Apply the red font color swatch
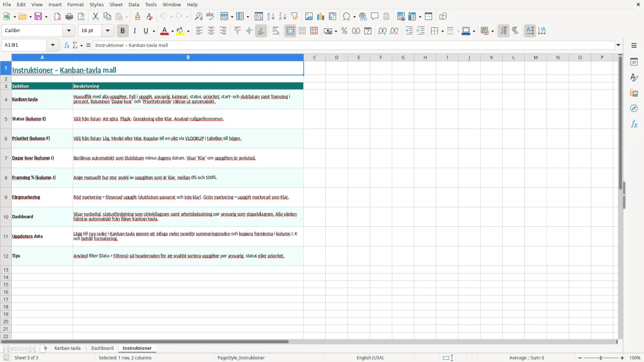644x362 pixels. coord(165,31)
